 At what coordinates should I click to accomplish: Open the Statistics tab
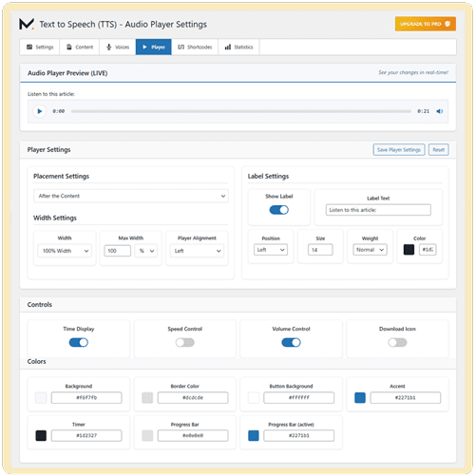(x=238, y=48)
